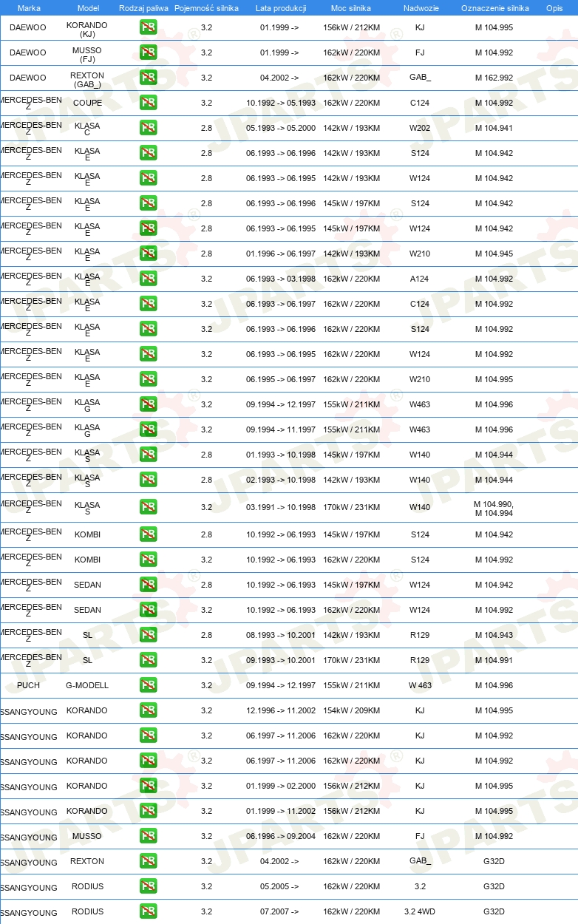Viewport: 578px width, 924px height.
Task: Select body code A124
Action: [420, 279]
